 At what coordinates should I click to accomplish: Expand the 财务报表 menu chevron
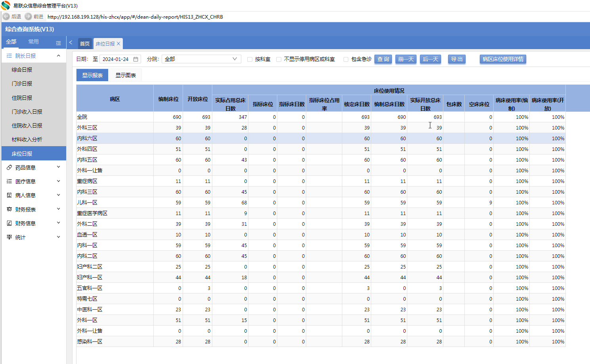point(59,209)
